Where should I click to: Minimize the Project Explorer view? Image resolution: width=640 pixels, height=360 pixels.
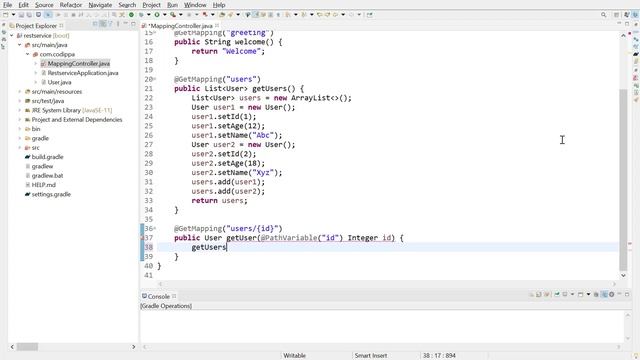click(126, 24)
